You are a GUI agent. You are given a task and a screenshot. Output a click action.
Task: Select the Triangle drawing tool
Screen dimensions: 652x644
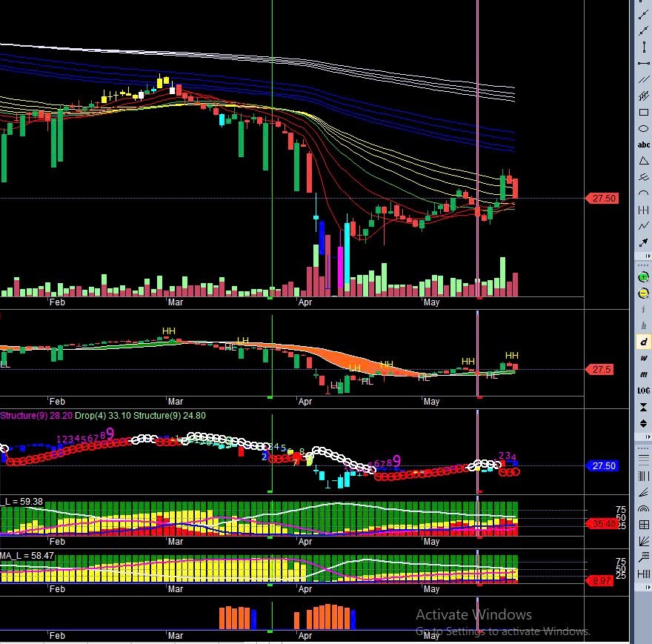pyautogui.click(x=643, y=161)
